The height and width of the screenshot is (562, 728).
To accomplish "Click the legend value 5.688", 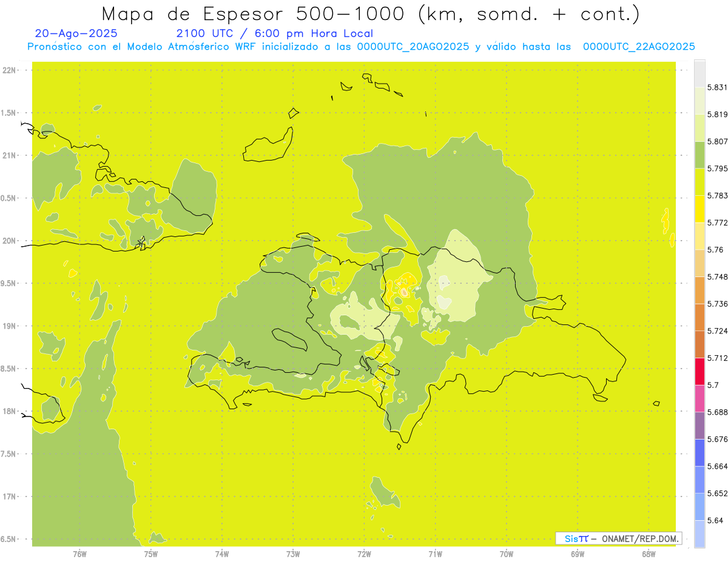I will pyautogui.click(x=717, y=412).
